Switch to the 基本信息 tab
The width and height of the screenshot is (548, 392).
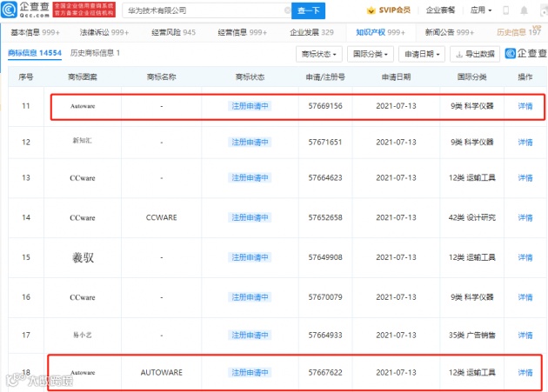[36, 32]
